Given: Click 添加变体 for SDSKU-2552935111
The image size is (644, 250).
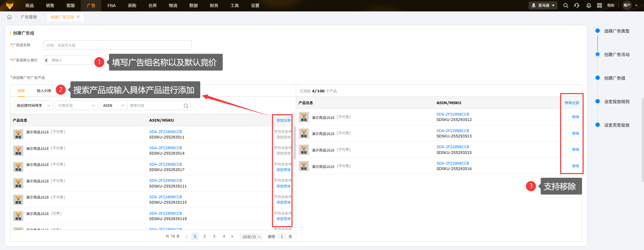Looking at the screenshot, I should (x=283, y=186).
